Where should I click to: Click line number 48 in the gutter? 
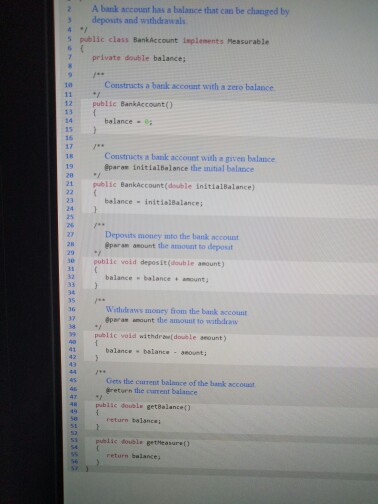pyautogui.click(x=73, y=404)
